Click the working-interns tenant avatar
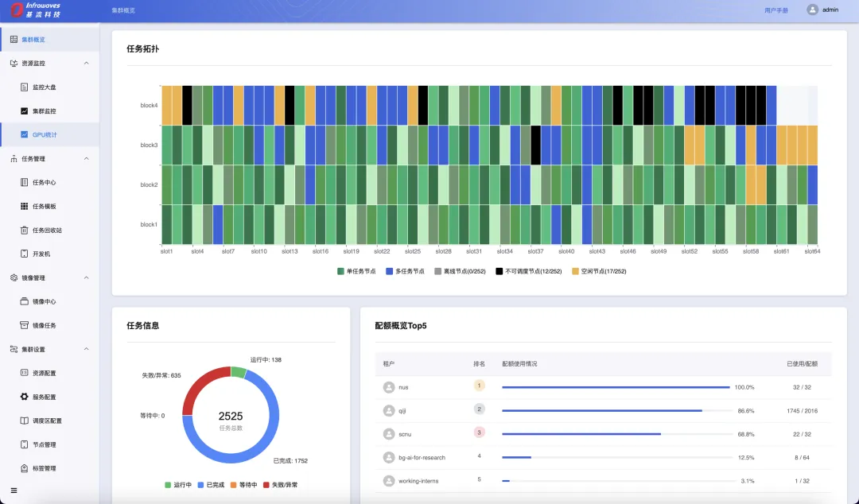This screenshot has width=859, height=504. click(389, 481)
